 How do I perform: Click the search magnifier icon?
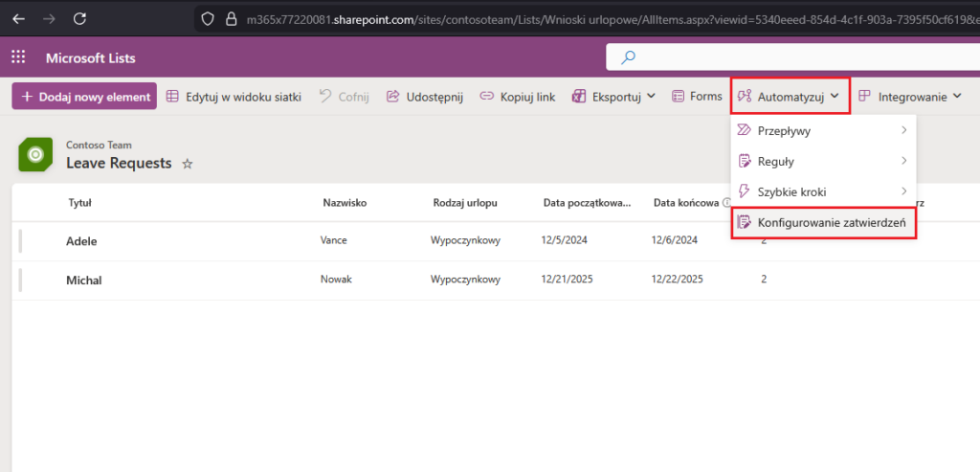(629, 57)
